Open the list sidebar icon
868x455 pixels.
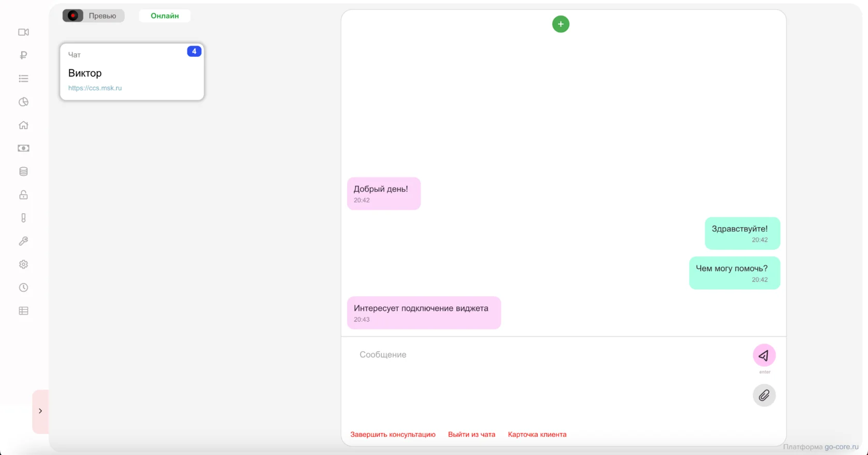[x=24, y=79]
